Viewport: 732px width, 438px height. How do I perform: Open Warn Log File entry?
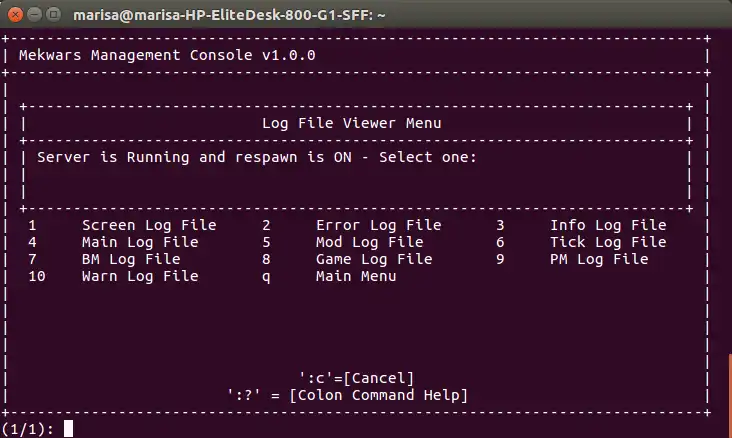click(x=140, y=276)
